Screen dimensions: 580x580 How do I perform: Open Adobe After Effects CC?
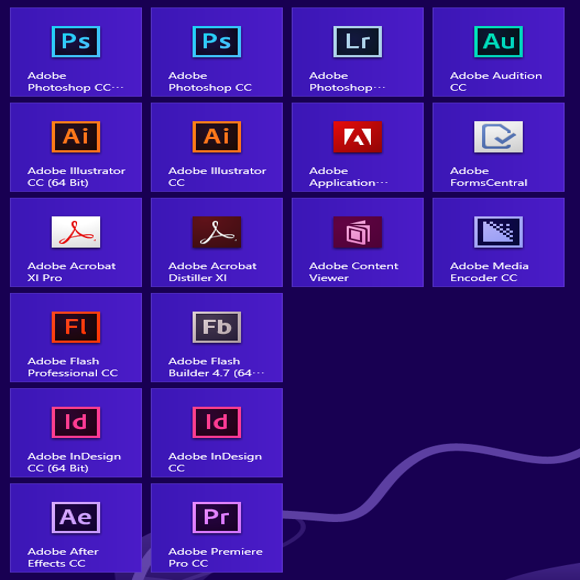click(x=76, y=528)
